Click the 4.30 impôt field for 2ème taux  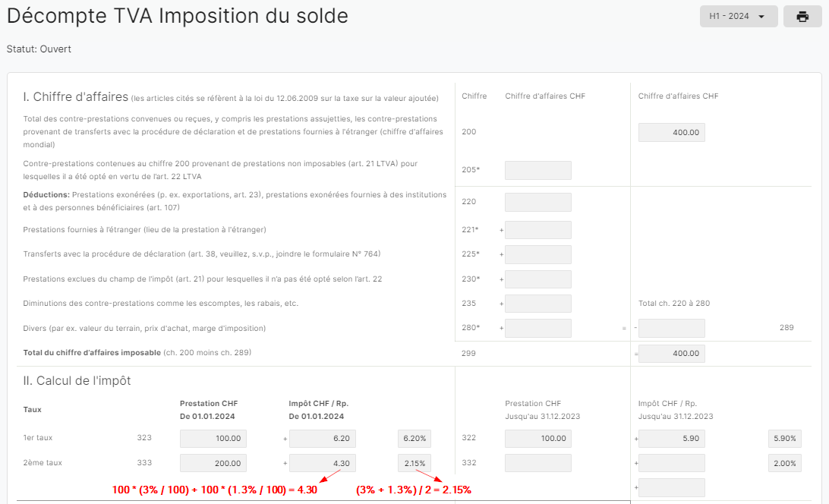(x=323, y=463)
